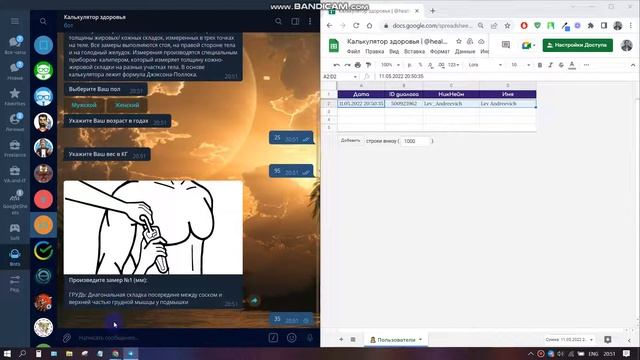Viewport: 640px width, 360px height.
Task: Open comment history in Sheets
Action: click(506, 45)
